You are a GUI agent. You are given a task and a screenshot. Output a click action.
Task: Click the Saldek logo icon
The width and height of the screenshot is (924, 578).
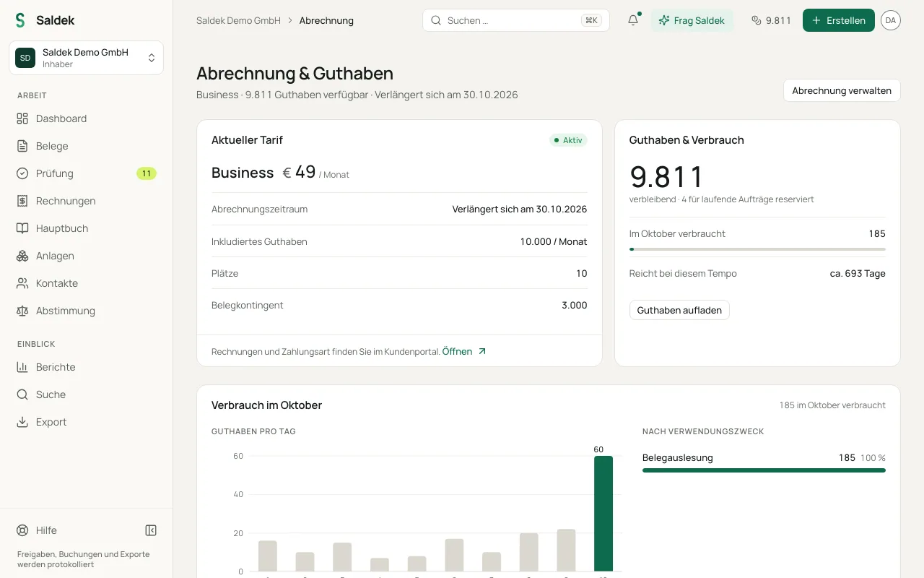pyautogui.click(x=20, y=20)
